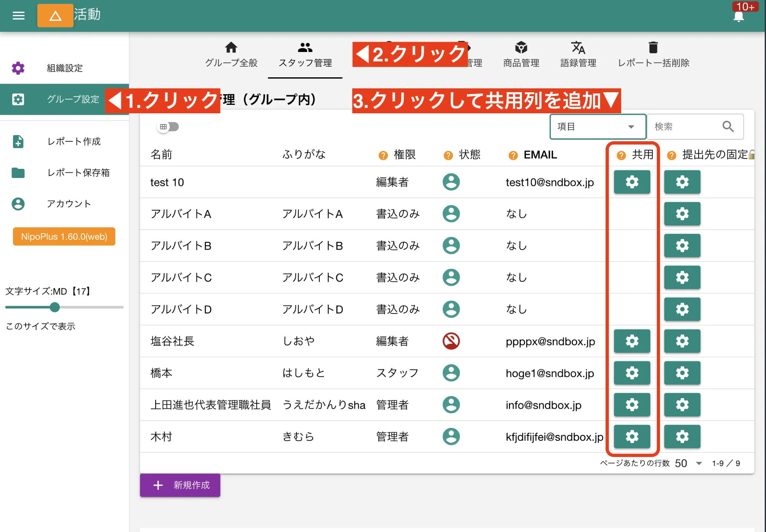Open 共用 settings gear for test 10
This screenshot has width=766, height=532.
[632, 182]
